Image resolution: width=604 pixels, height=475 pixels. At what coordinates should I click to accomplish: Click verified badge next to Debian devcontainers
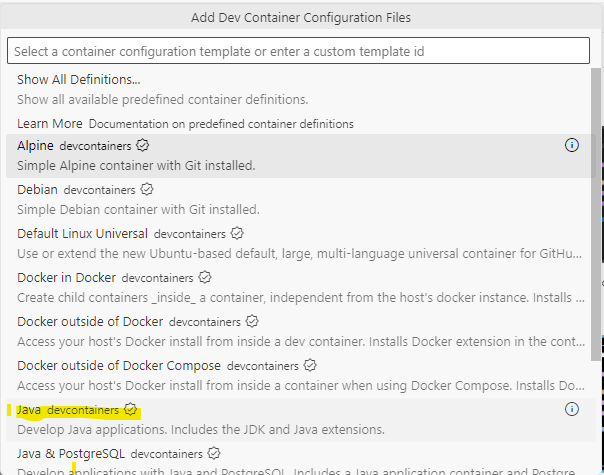147,190
